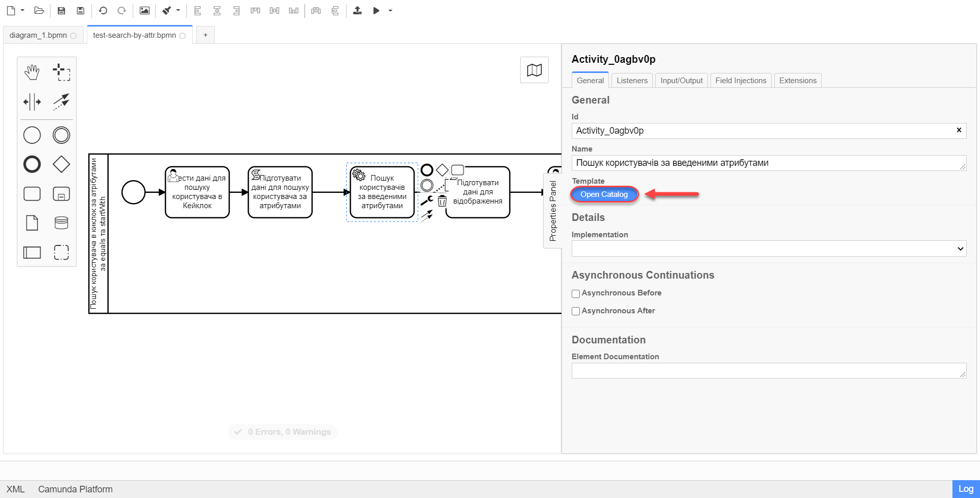Click the Open Catalog button

point(604,194)
